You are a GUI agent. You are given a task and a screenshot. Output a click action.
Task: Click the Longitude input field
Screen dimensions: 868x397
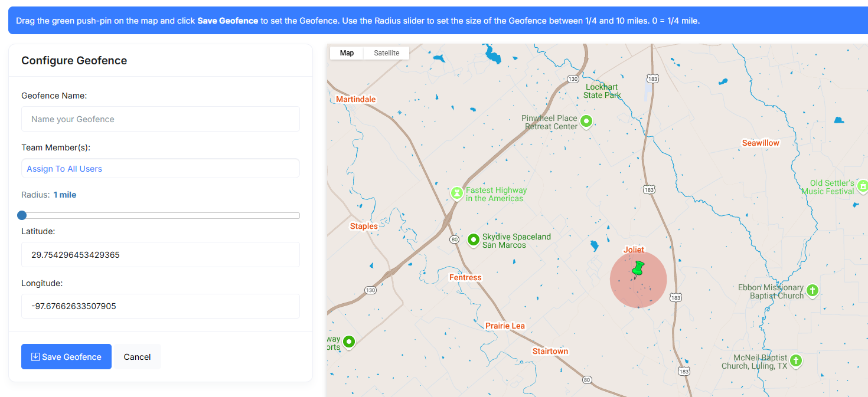tap(160, 307)
